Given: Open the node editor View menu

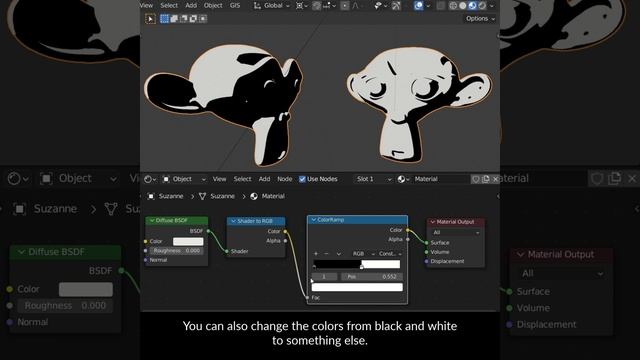Looking at the screenshot, I should click(219, 179).
